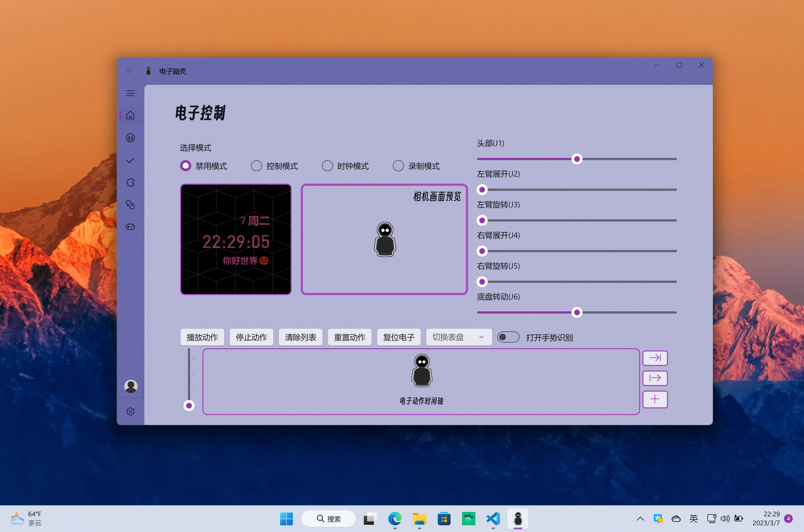
Task: Open the hamburger navigation menu
Action: [130, 93]
